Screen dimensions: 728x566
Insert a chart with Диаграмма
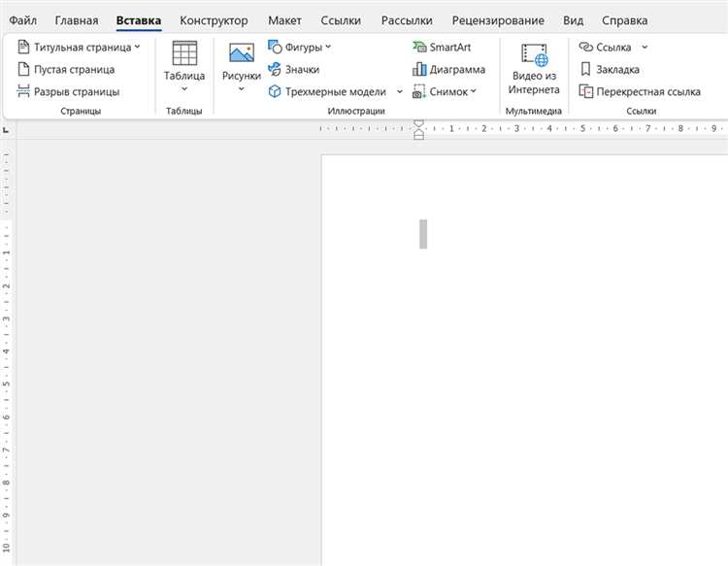448,70
